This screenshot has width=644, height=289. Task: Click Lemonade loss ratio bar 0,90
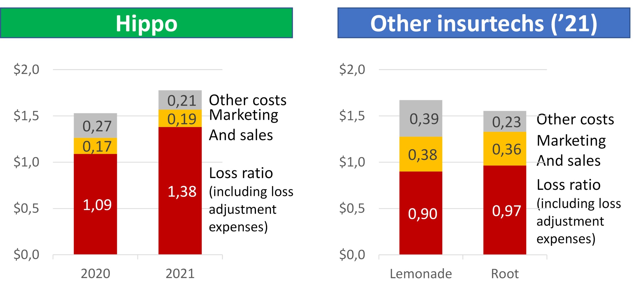(421, 213)
